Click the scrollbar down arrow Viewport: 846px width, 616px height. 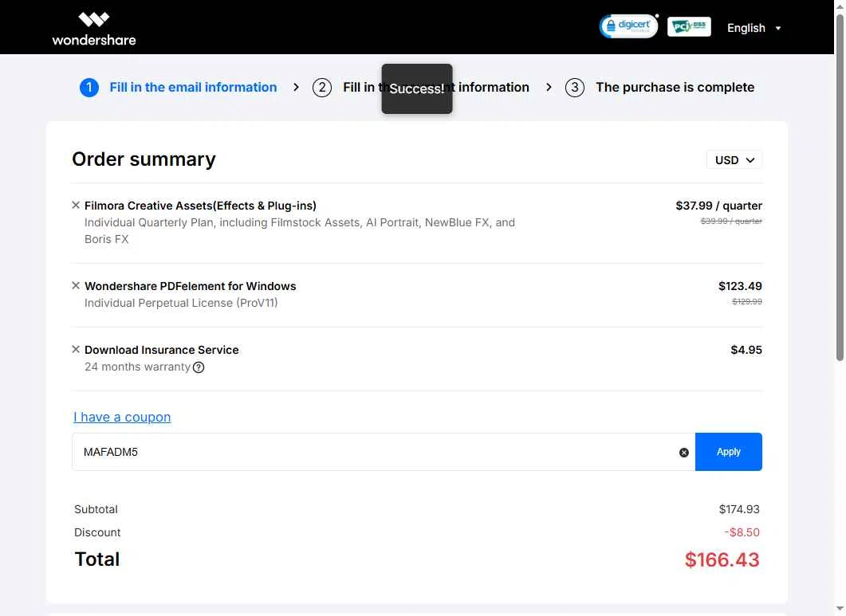840,610
